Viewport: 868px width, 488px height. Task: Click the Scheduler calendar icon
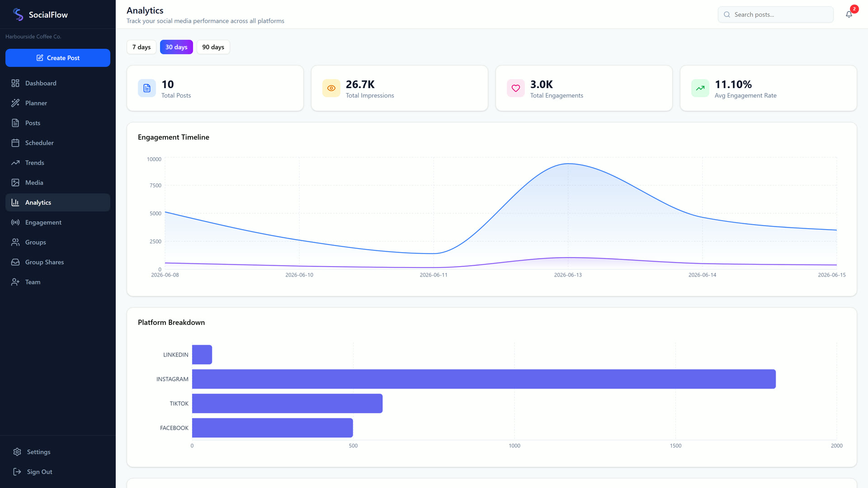[15, 143]
